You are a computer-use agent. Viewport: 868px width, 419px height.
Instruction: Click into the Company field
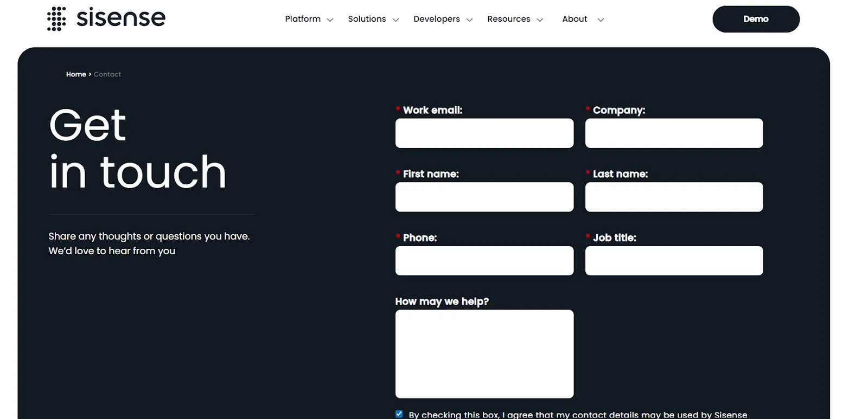coord(674,133)
